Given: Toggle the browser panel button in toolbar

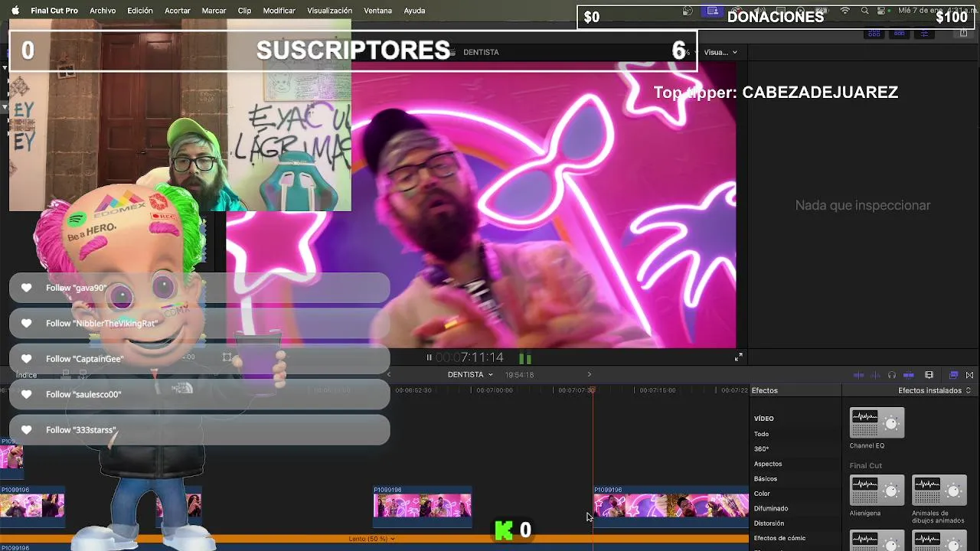Looking at the screenshot, I should click(x=874, y=34).
